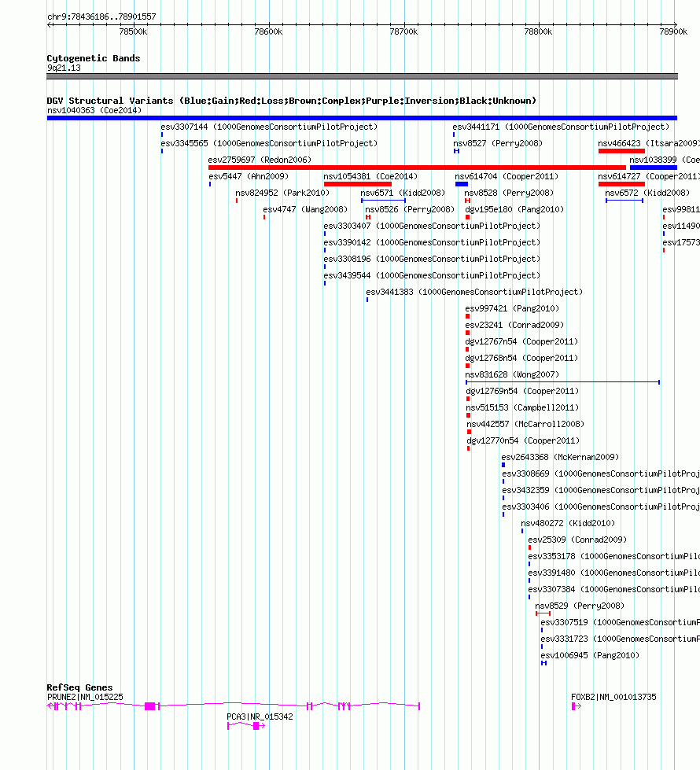Click the PCA3 exon block
Image resolution: width=700 pixels, height=770 pixels.
[x=256, y=726]
